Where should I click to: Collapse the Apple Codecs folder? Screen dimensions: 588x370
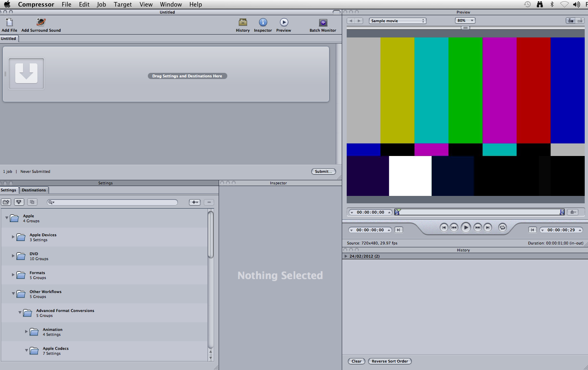pyautogui.click(x=26, y=350)
